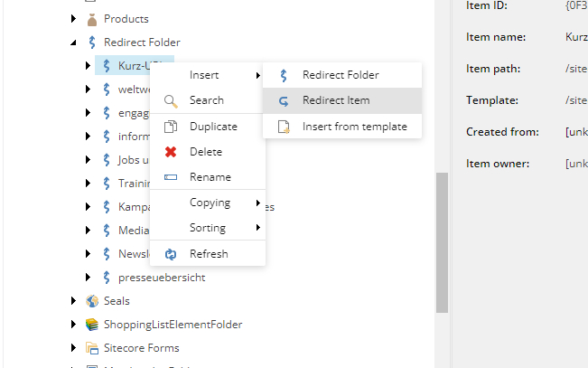588x368 pixels.
Task: Collapse the Redirect Folder tree node
Action: (73, 42)
